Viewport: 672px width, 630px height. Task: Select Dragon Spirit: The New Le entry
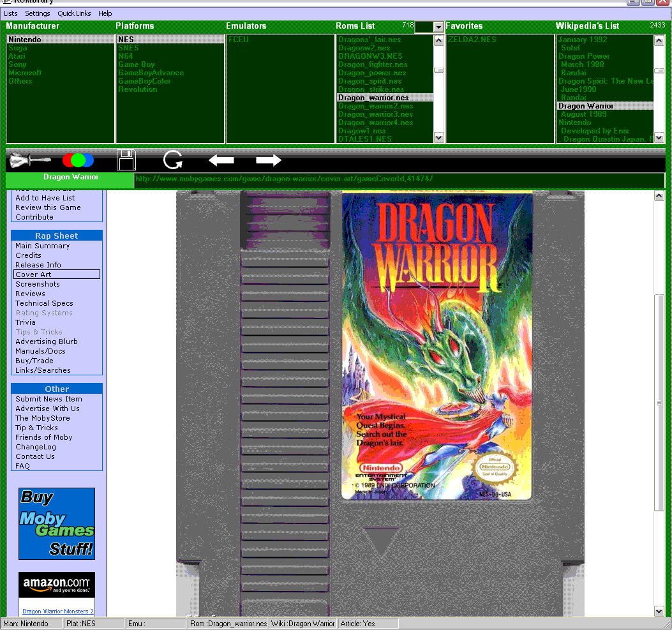[x=606, y=81]
